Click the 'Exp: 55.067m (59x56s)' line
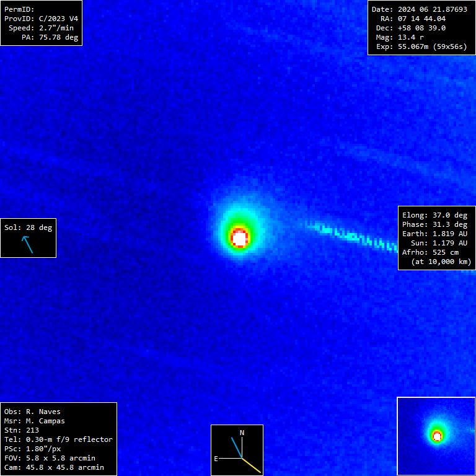This screenshot has height=476, width=476. click(x=421, y=46)
